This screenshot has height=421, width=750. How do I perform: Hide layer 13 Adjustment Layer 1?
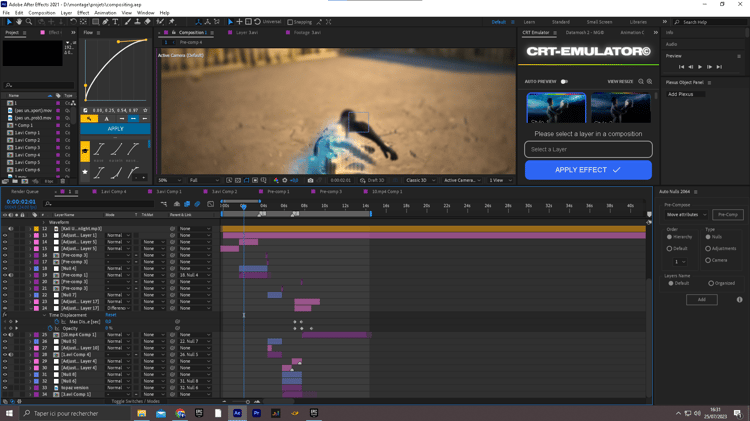5,235
